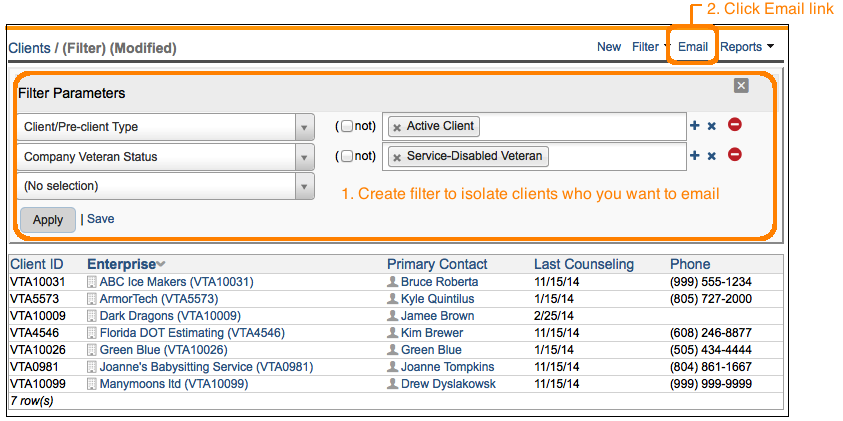Click the plus icon beside Service-Disabled Veteran field

coord(695,156)
